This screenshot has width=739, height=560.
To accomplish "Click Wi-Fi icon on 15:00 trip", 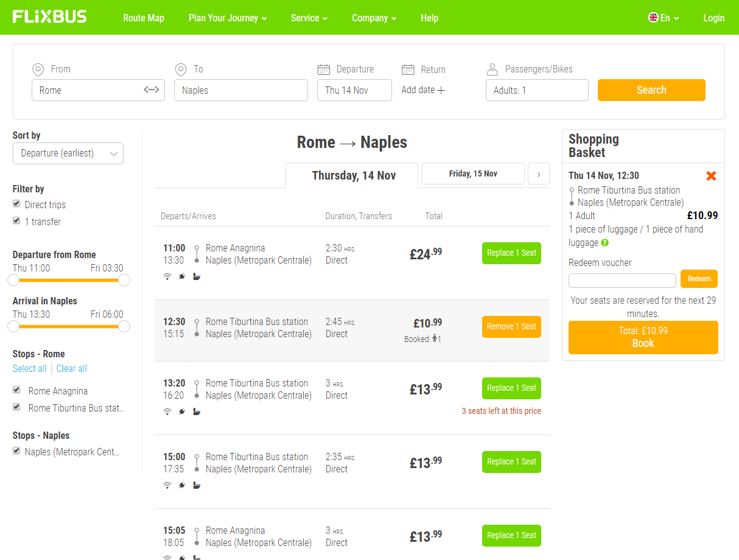I will 167,485.
